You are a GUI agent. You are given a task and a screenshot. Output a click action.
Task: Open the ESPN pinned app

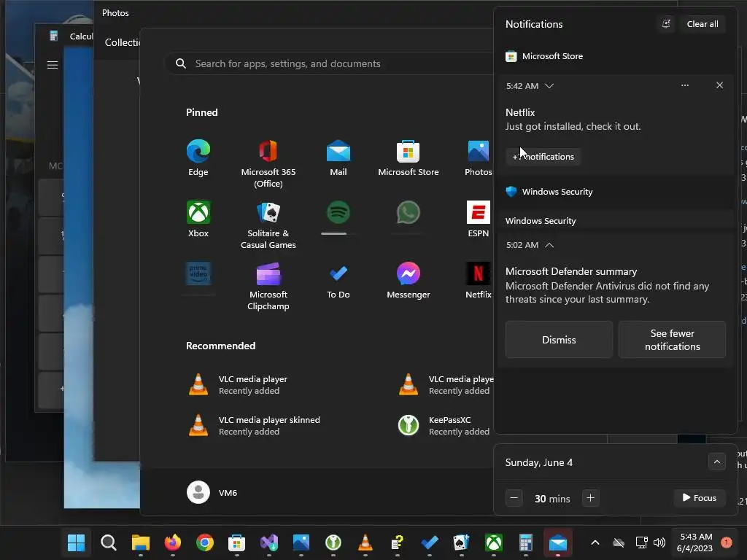coord(479,219)
